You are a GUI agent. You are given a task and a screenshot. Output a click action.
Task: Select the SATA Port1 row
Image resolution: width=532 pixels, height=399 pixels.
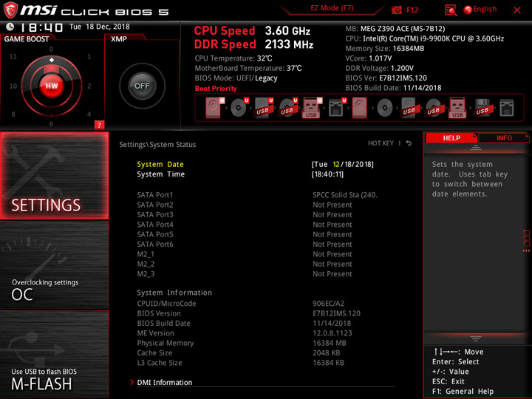(257, 195)
